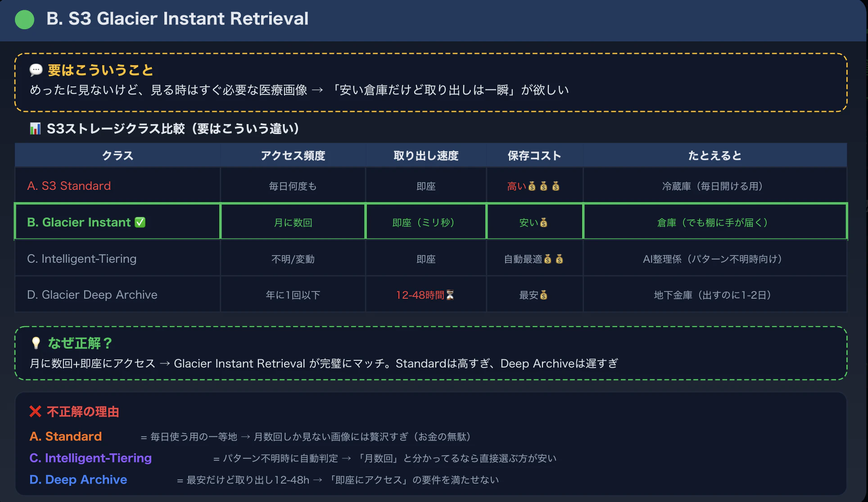
Task: Select the C. Intelligent-Tiering table cell
Action: pos(118,259)
